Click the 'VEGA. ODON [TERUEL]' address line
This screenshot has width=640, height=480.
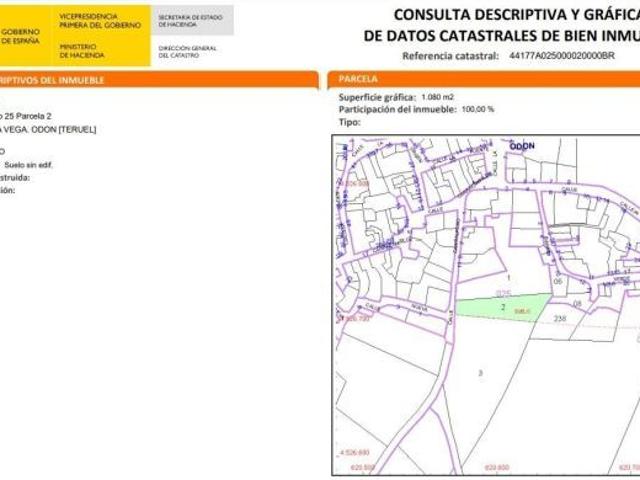49,130
